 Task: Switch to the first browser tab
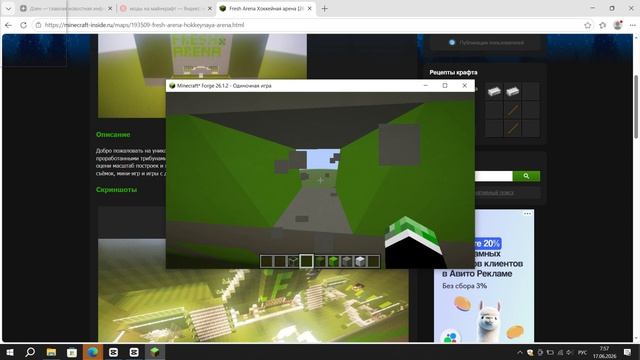65,9
